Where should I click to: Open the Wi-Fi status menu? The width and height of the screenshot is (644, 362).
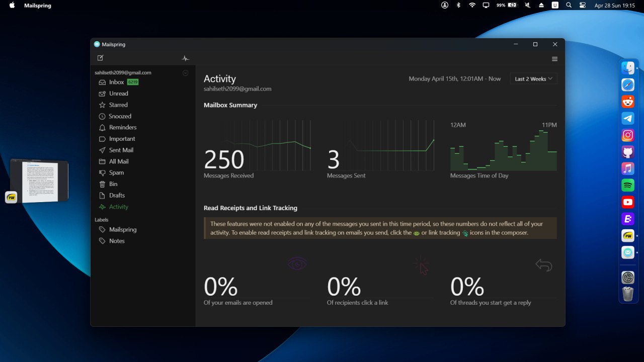point(472,5)
